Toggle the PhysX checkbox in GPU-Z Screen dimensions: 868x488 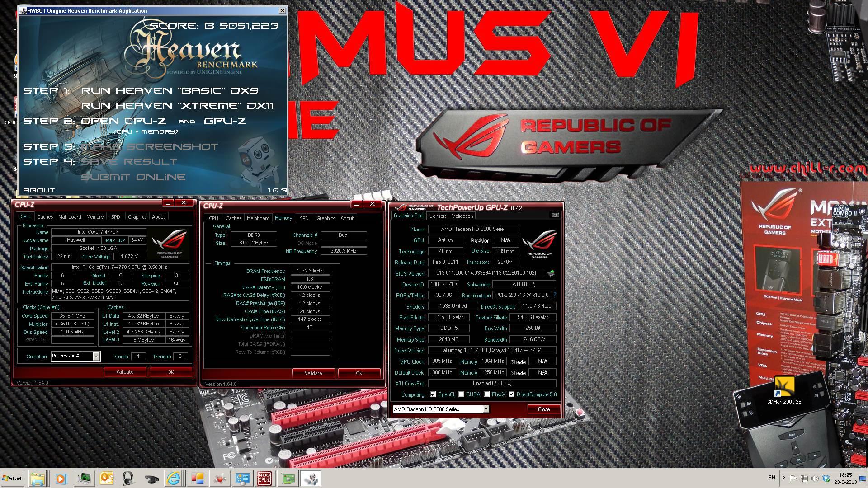point(487,394)
